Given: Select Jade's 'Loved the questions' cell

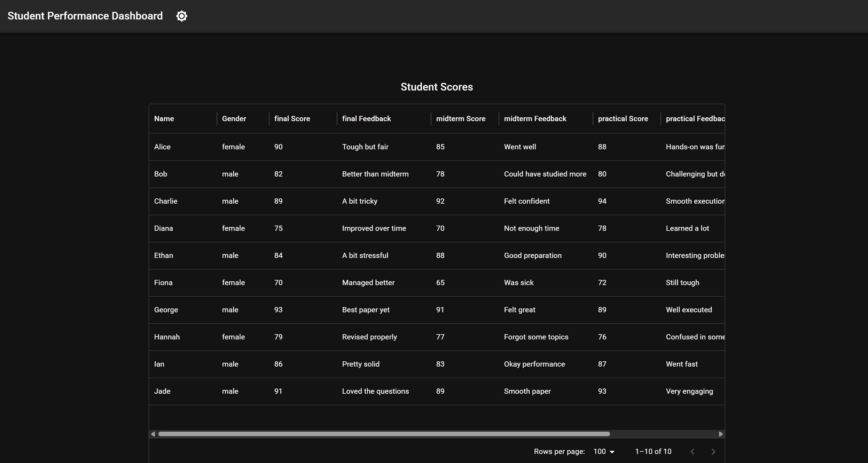Looking at the screenshot, I should [x=375, y=391].
